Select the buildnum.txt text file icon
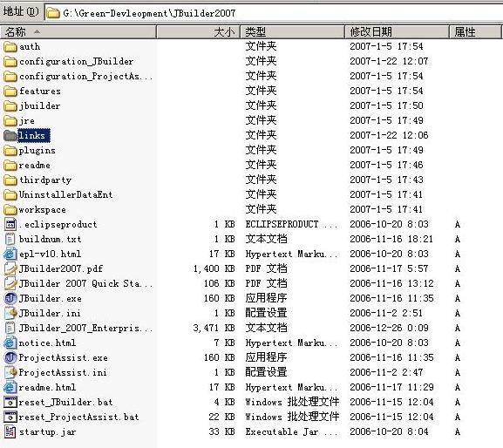The image size is (503, 448). [x=10, y=239]
